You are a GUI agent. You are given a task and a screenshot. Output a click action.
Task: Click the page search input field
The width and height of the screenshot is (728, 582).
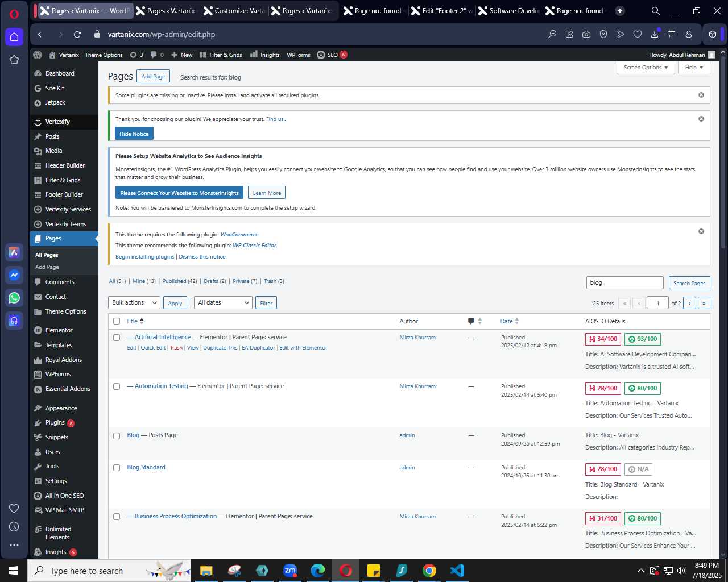pyautogui.click(x=625, y=283)
